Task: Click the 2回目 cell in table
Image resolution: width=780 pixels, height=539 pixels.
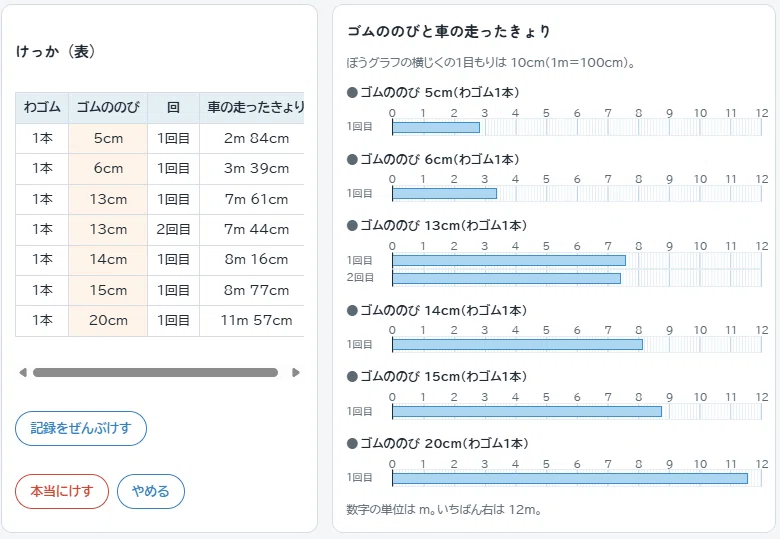Action: coord(173,229)
